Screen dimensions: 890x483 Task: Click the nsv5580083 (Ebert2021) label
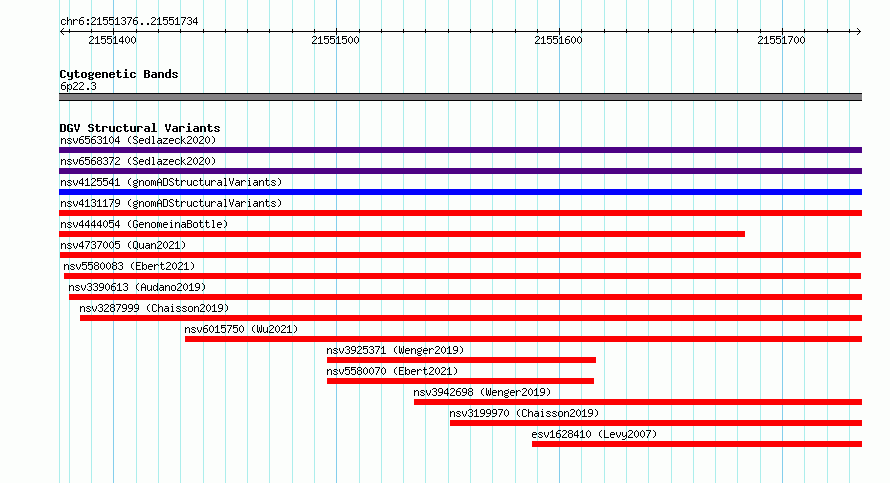click(129, 266)
